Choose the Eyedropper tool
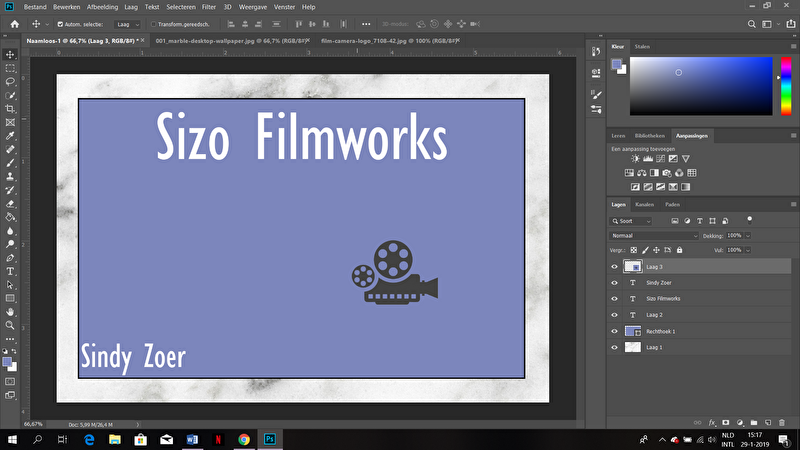800x450 pixels. pyautogui.click(x=11, y=135)
